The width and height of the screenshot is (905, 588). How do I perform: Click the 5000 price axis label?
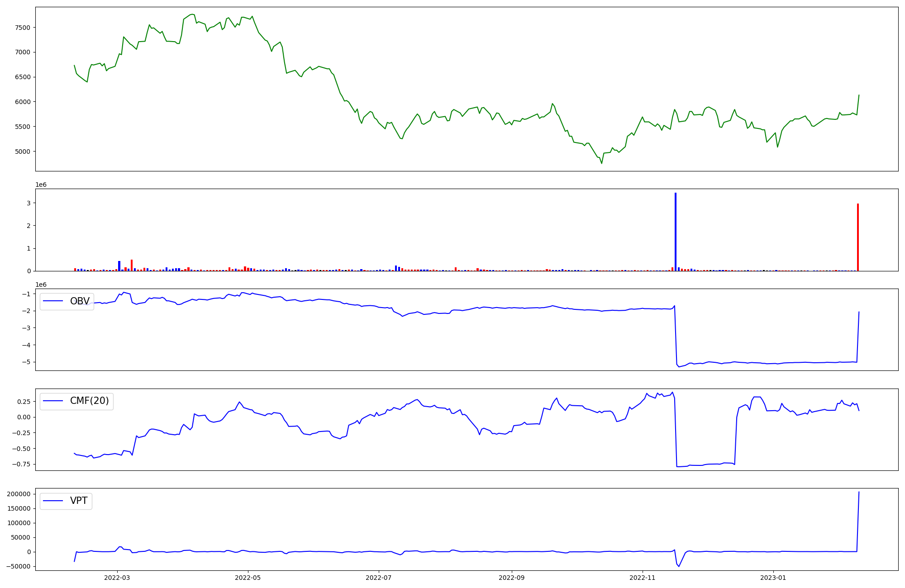(22, 152)
